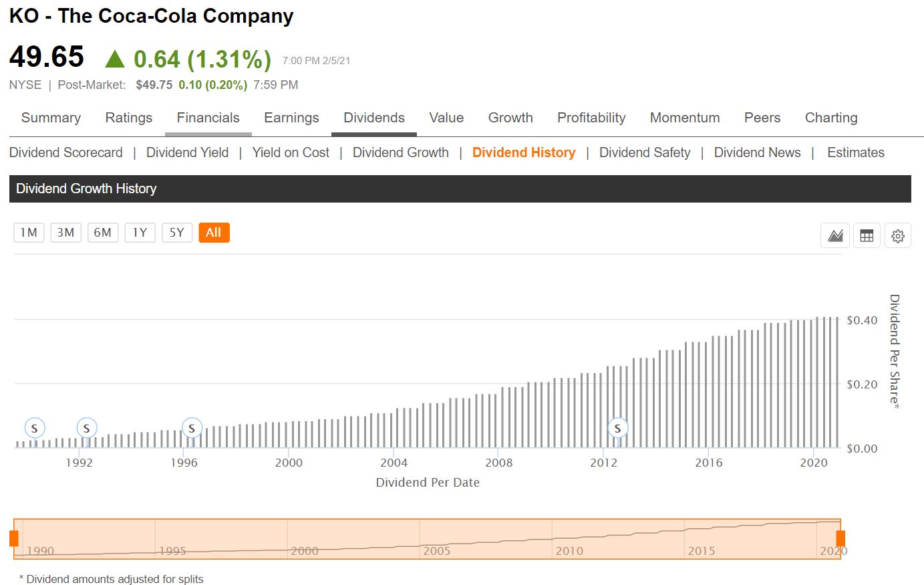924x585 pixels.
Task: Click the navigator range near 2005
Action: 437,551
